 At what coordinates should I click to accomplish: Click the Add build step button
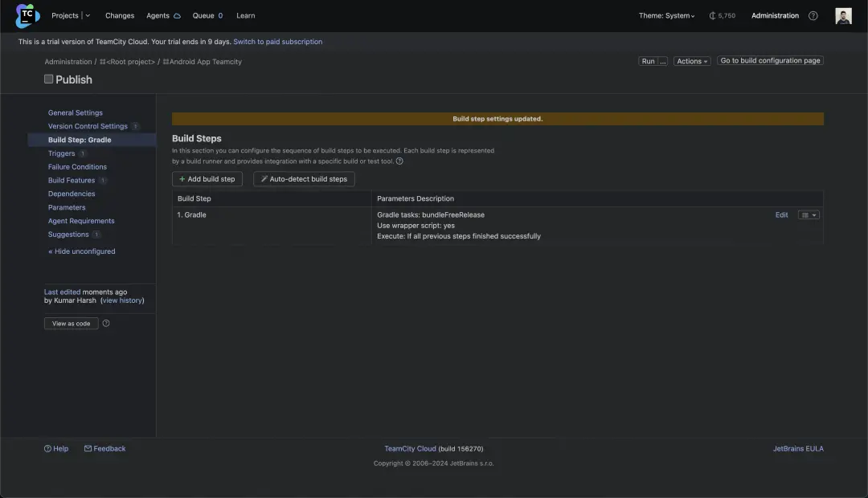[x=207, y=179]
